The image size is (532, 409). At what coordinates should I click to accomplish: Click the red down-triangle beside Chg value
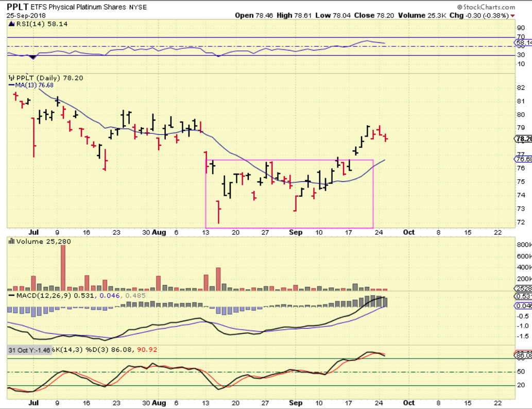[512, 15]
